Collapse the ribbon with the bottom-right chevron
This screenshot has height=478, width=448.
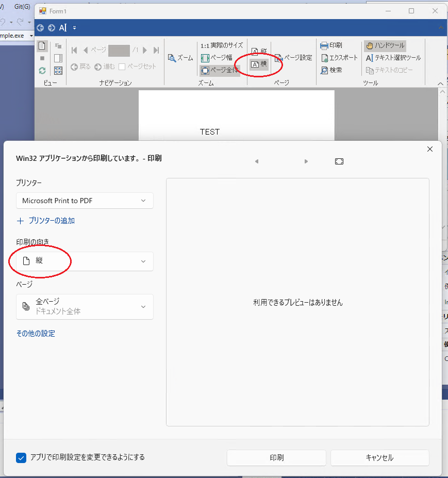440,84
